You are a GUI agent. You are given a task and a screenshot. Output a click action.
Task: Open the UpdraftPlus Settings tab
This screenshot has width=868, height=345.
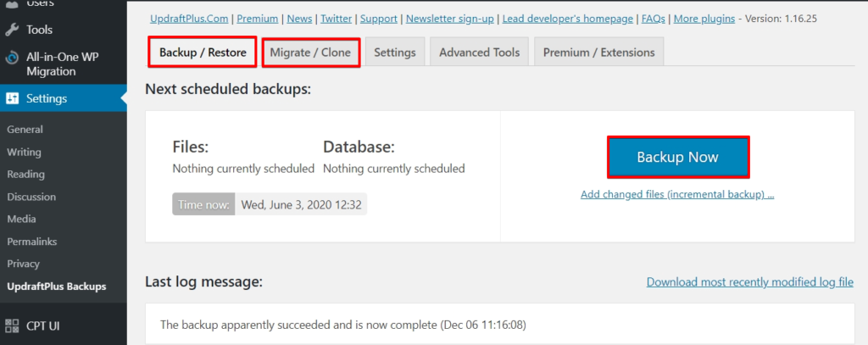[x=395, y=53]
